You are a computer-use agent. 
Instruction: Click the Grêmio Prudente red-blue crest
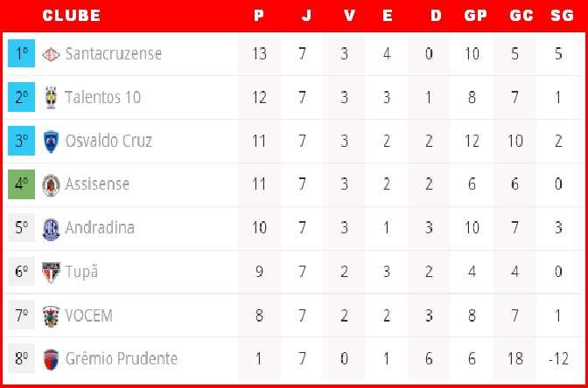tap(51, 359)
